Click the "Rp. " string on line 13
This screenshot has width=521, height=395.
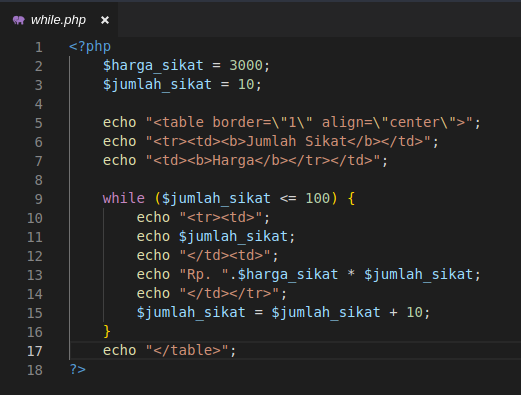pos(204,274)
